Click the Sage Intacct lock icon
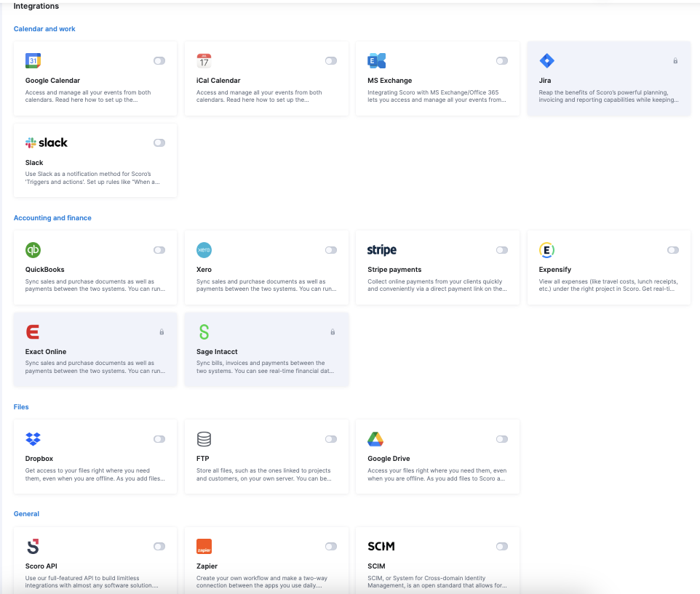This screenshot has height=594, width=700. pyautogui.click(x=333, y=332)
